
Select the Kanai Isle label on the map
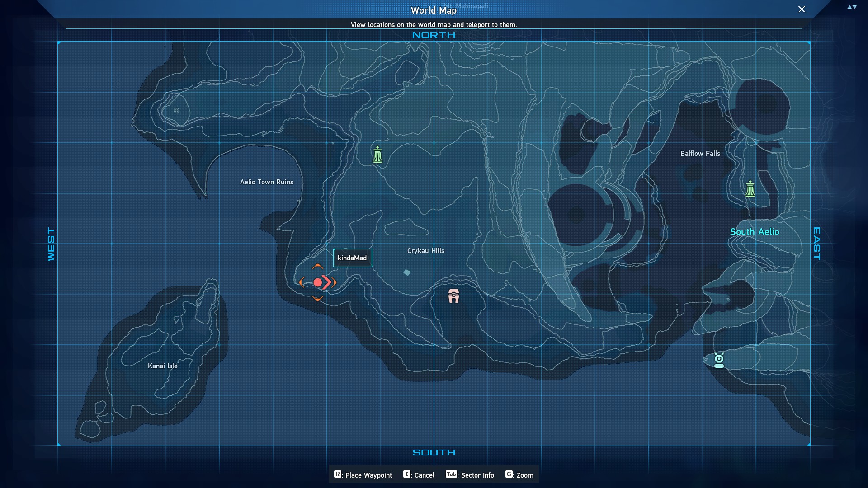point(163,366)
